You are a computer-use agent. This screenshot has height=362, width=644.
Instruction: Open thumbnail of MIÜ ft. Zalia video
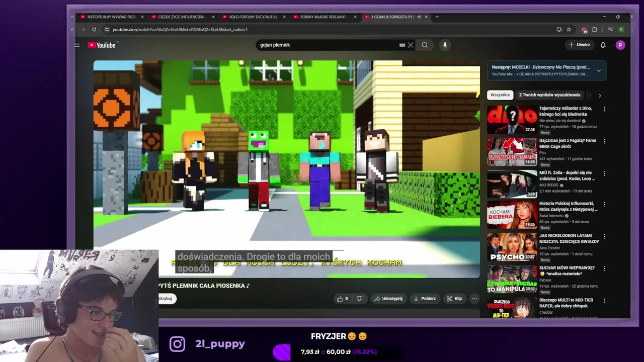click(x=512, y=184)
